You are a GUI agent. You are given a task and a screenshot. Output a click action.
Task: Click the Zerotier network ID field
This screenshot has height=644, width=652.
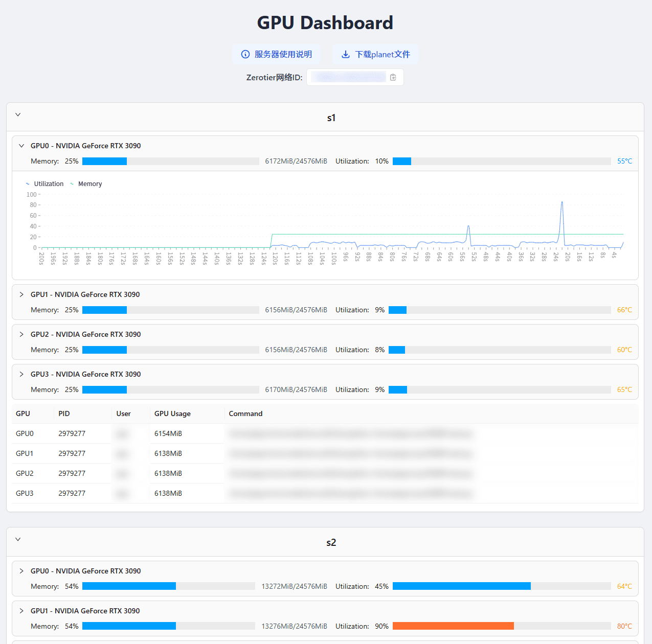[x=349, y=77]
